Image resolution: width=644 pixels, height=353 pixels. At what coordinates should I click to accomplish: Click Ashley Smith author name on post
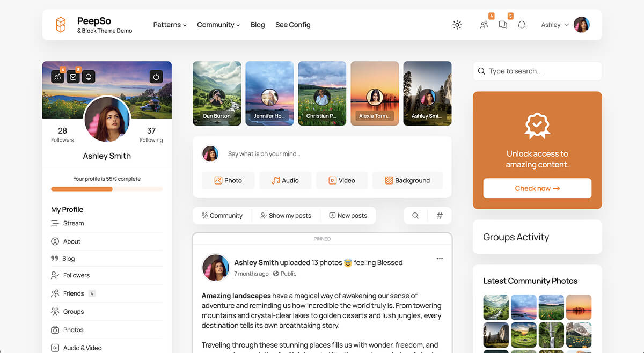[x=256, y=262]
